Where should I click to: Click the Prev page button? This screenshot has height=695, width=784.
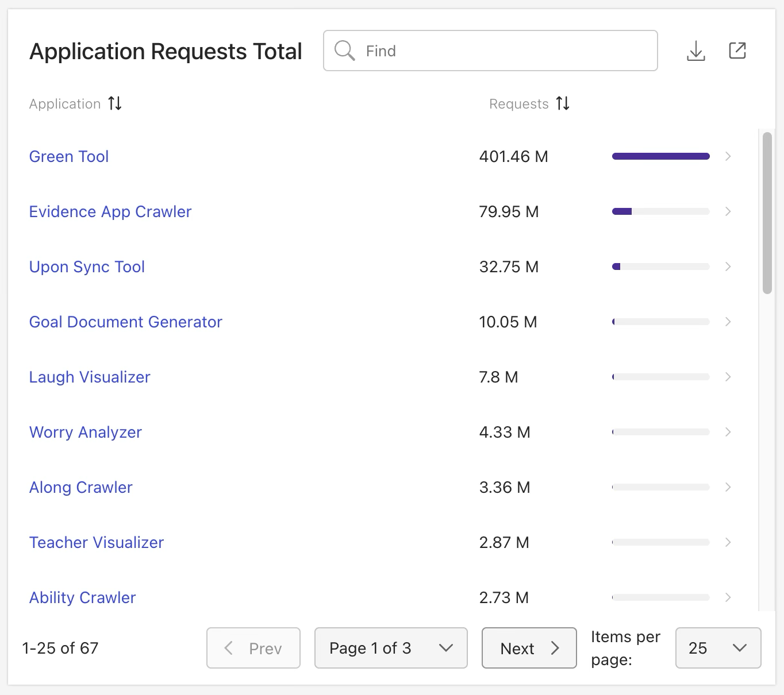click(253, 648)
